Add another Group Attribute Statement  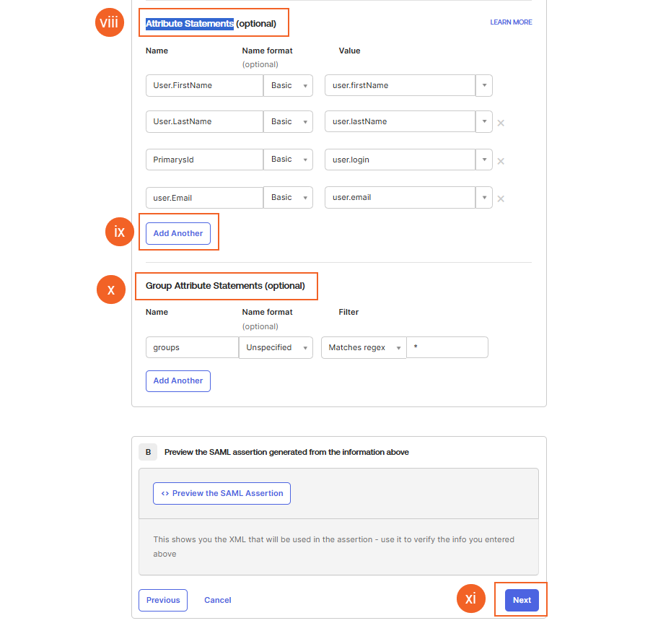click(x=178, y=380)
